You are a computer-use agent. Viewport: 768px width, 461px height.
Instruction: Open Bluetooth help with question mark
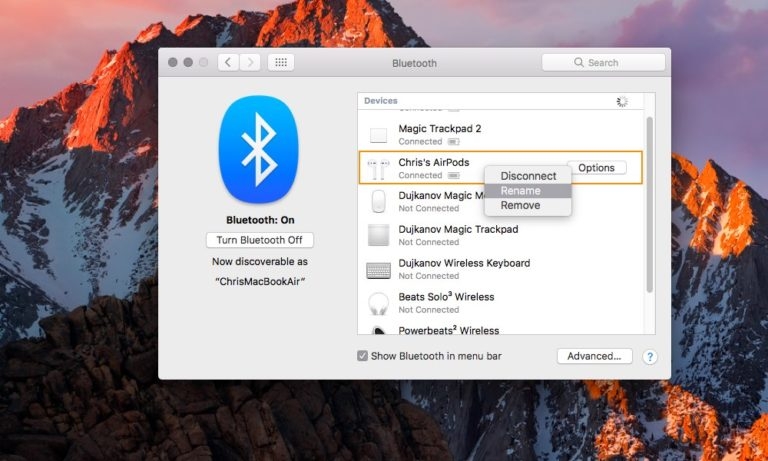[x=649, y=357]
